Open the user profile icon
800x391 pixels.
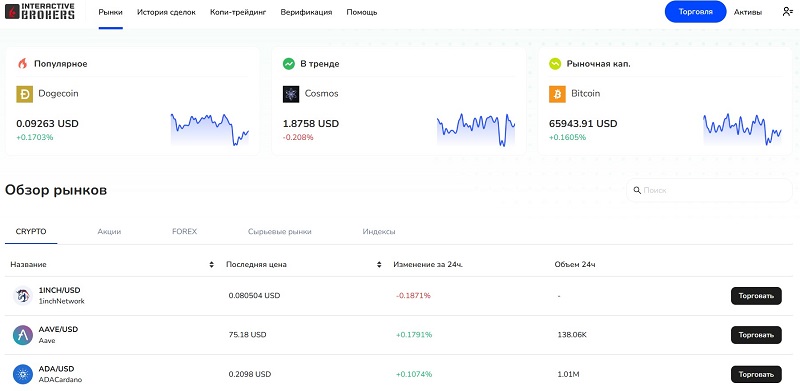click(x=787, y=12)
